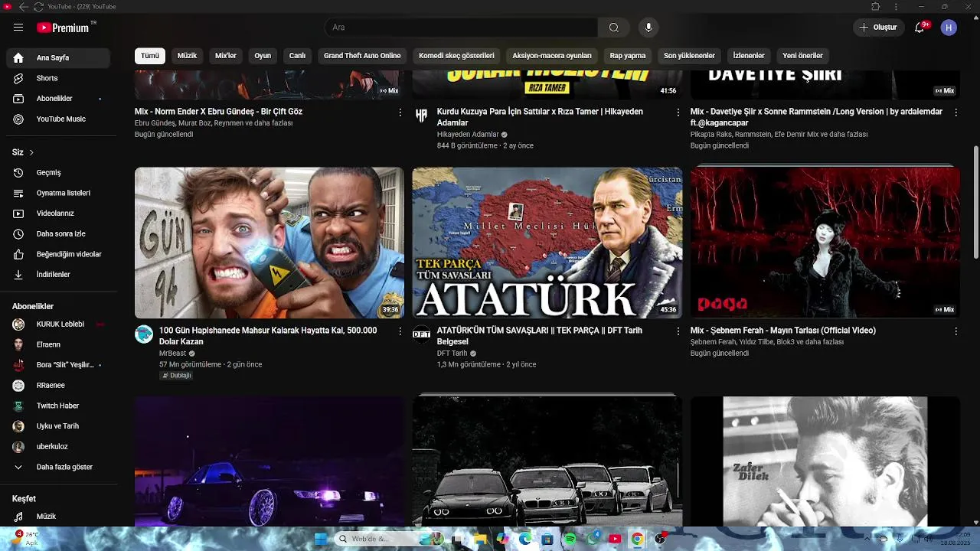
Task: Open Beğendiğim videolar list
Action: (x=58, y=254)
